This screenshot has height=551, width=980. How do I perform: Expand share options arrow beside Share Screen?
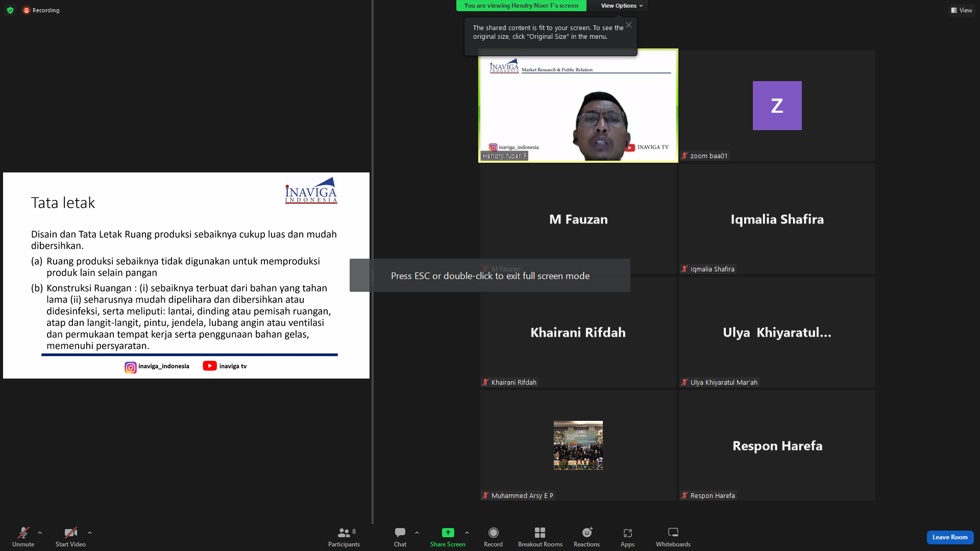467,533
